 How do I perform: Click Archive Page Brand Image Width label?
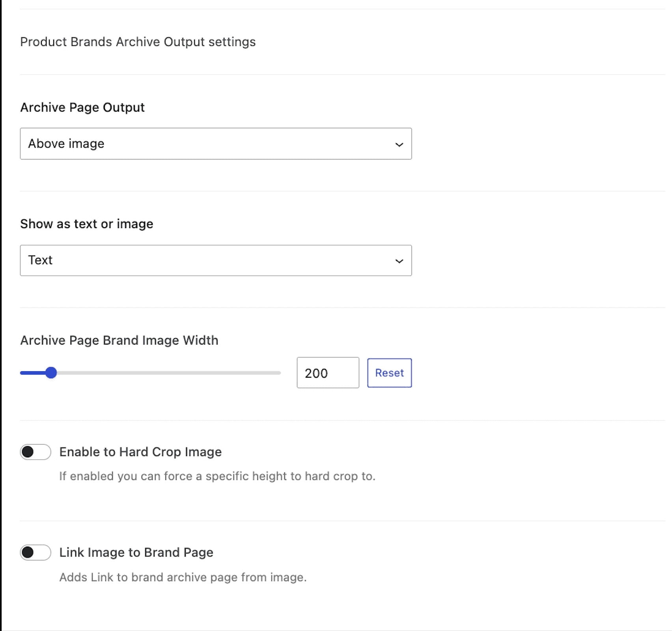tap(119, 340)
